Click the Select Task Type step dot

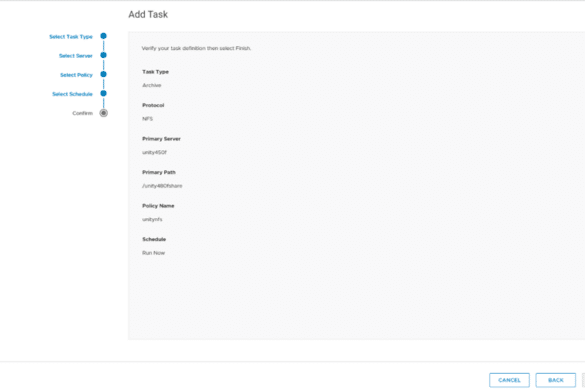click(x=103, y=36)
